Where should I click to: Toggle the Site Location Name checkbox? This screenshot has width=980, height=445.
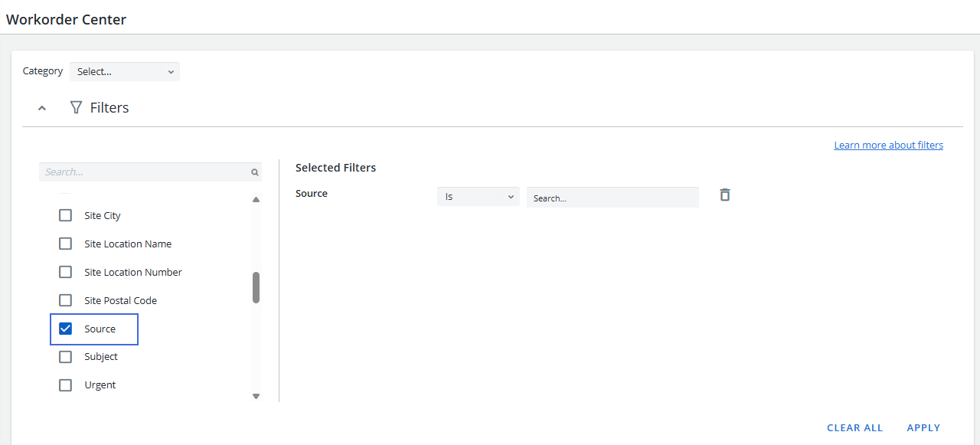pyautogui.click(x=66, y=244)
